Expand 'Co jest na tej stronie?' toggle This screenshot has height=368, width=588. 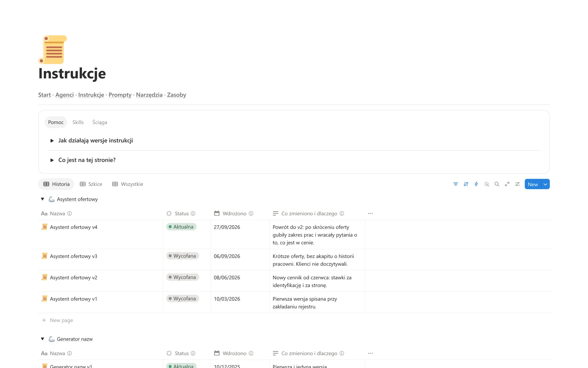click(x=52, y=160)
